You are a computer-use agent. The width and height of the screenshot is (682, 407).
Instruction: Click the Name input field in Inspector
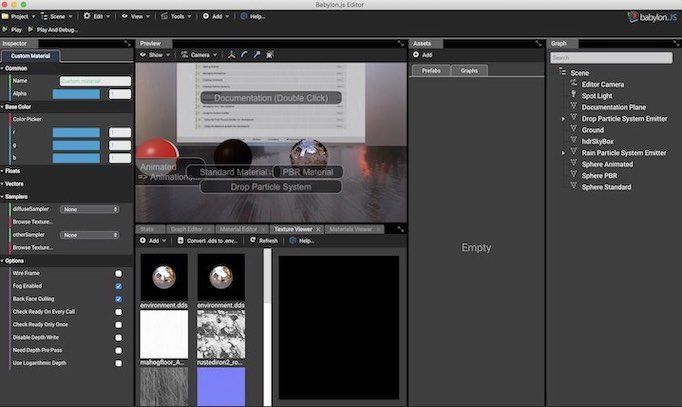click(95, 81)
